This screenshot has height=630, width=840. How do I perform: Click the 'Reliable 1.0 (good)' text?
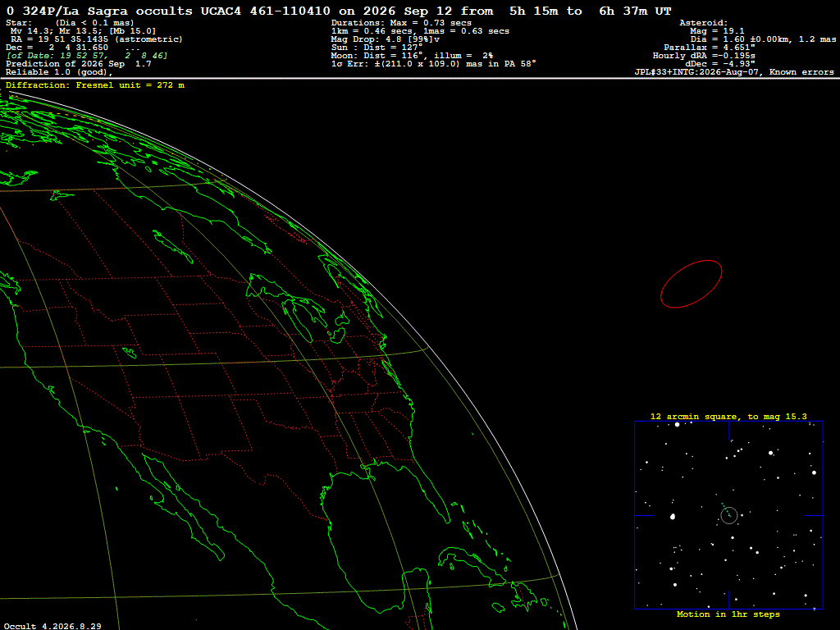[x=59, y=72]
